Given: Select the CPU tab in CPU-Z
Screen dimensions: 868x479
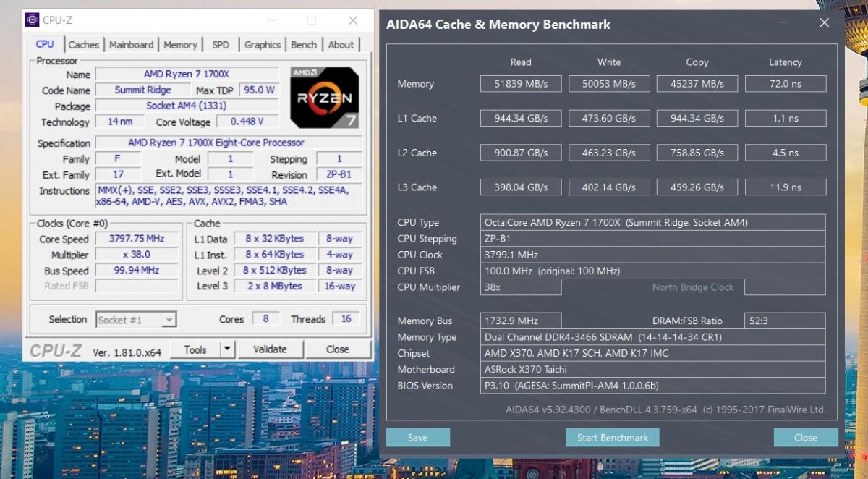Looking at the screenshot, I should [x=45, y=44].
